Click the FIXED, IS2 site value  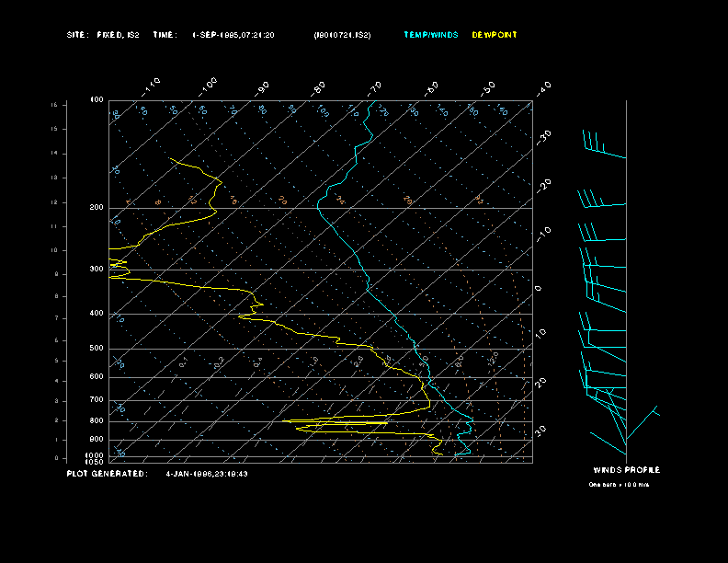coord(118,35)
